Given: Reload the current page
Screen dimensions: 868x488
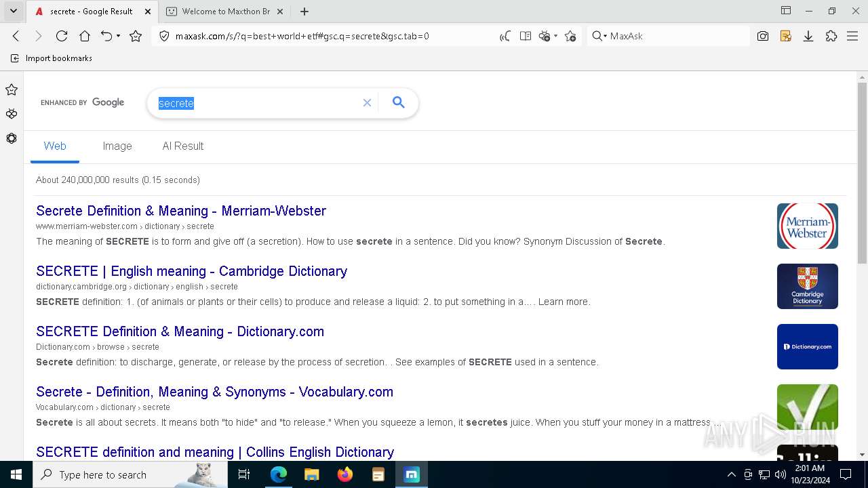Looking at the screenshot, I should [62, 36].
